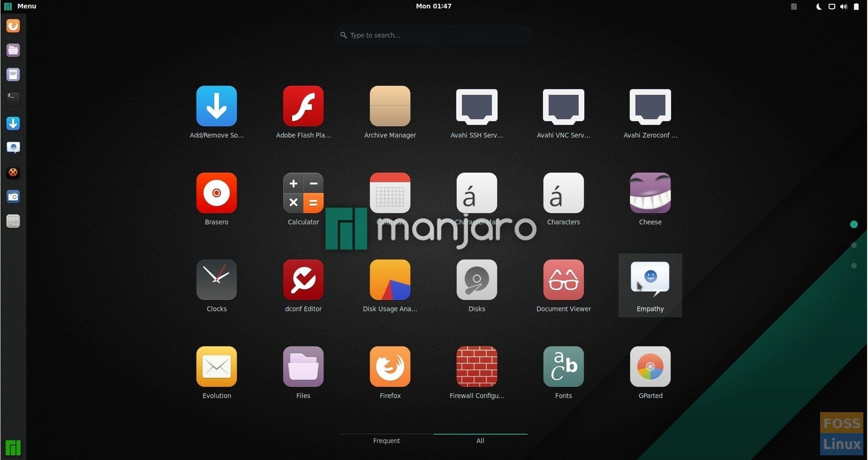Image resolution: width=868 pixels, height=460 pixels.
Task: Open Archive Manager
Action: click(390, 106)
